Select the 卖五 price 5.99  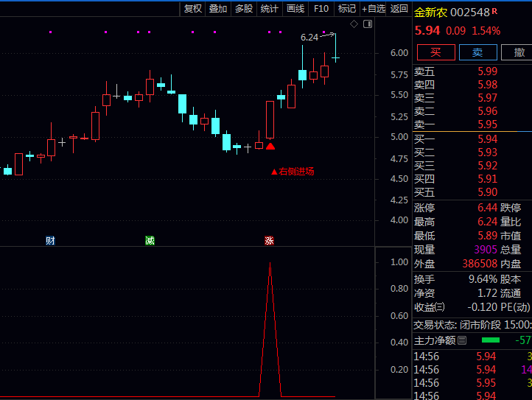tap(487, 71)
